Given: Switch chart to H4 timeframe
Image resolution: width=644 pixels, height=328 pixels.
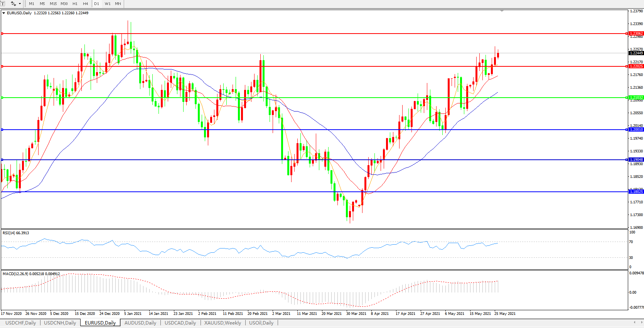Looking at the screenshot, I should tap(86, 4).
